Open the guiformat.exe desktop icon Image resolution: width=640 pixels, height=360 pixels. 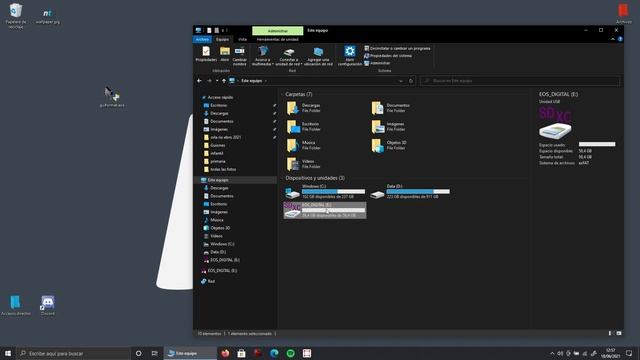click(x=112, y=97)
